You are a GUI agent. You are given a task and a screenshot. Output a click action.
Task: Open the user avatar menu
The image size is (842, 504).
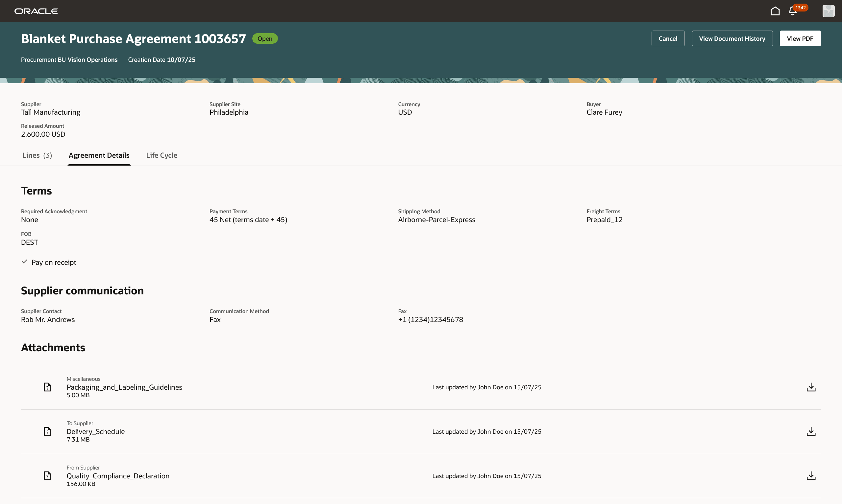828,11
